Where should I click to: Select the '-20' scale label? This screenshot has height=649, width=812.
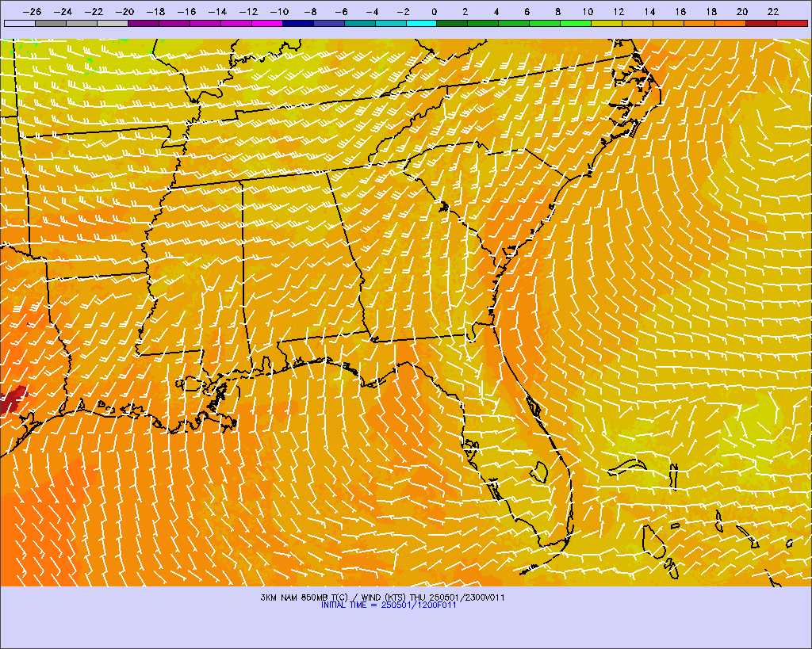124,12
